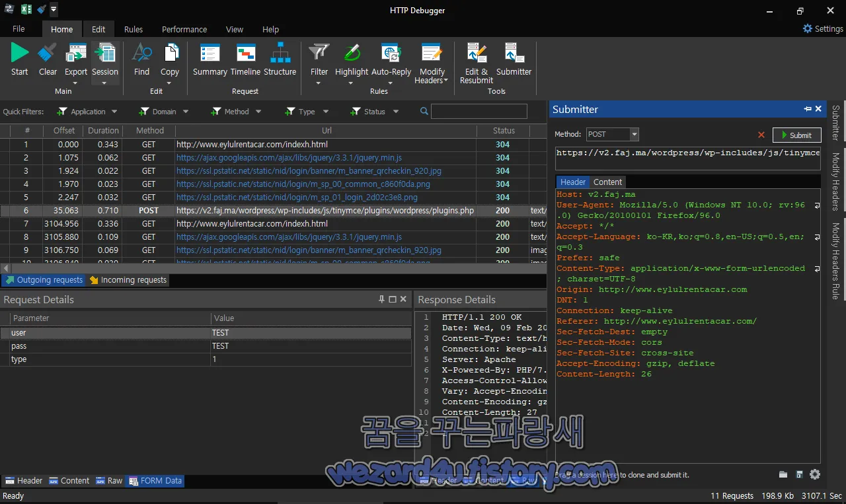Start capturing with the Start button
Viewport: 846px width, 504px height.
pyautogui.click(x=20, y=59)
